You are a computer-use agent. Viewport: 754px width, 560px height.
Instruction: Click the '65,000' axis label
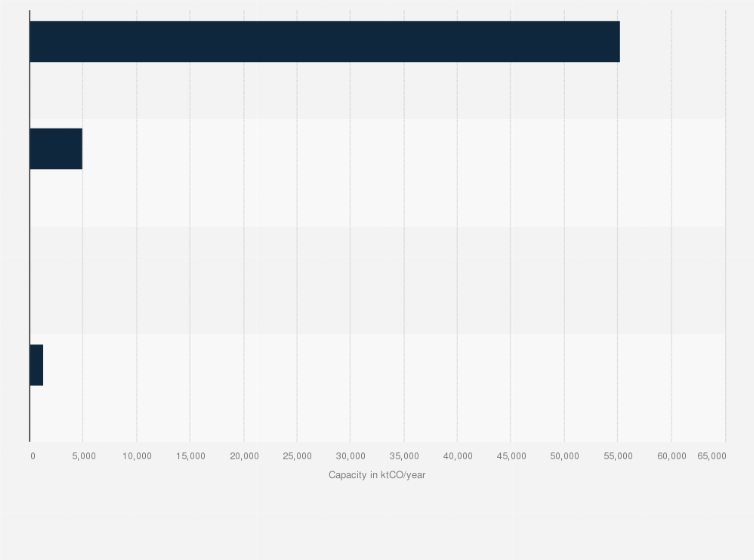click(x=712, y=456)
